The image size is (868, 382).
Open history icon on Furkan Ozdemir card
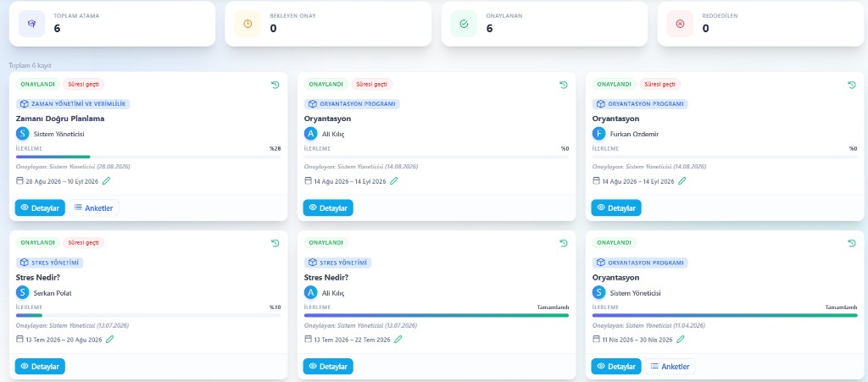[x=852, y=85]
